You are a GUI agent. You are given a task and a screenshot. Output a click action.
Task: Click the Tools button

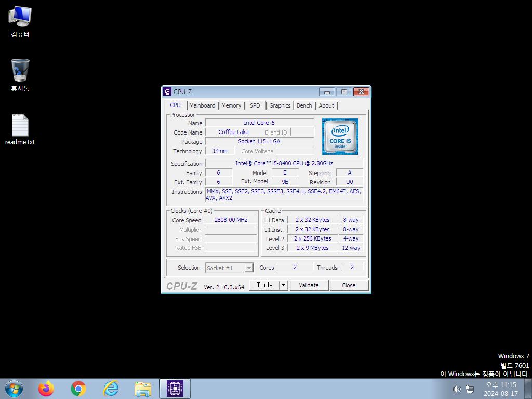coord(264,285)
